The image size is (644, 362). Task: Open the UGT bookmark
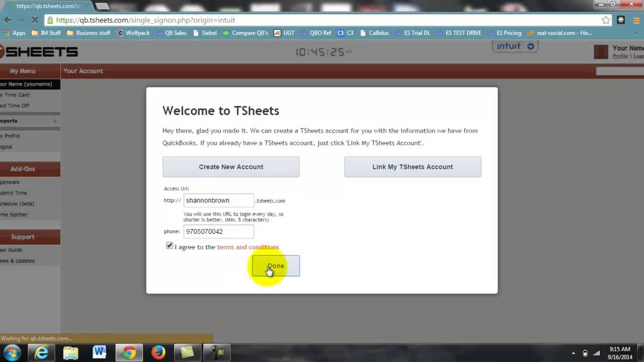[x=284, y=33]
